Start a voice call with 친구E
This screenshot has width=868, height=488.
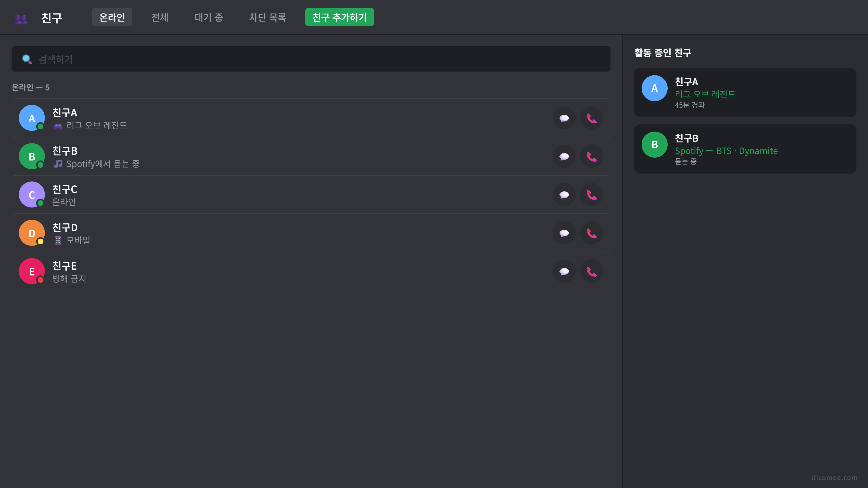[x=591, y=271]
